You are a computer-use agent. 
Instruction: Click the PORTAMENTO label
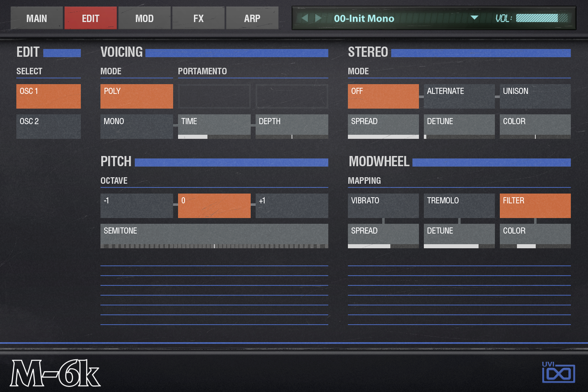pos(203,71)
